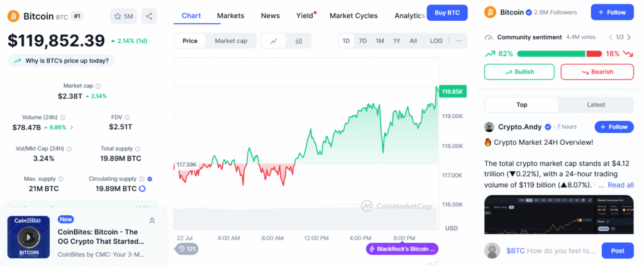Click the $BTC post input field
Viewport: 644px width, 265px height.
[550, 251]
